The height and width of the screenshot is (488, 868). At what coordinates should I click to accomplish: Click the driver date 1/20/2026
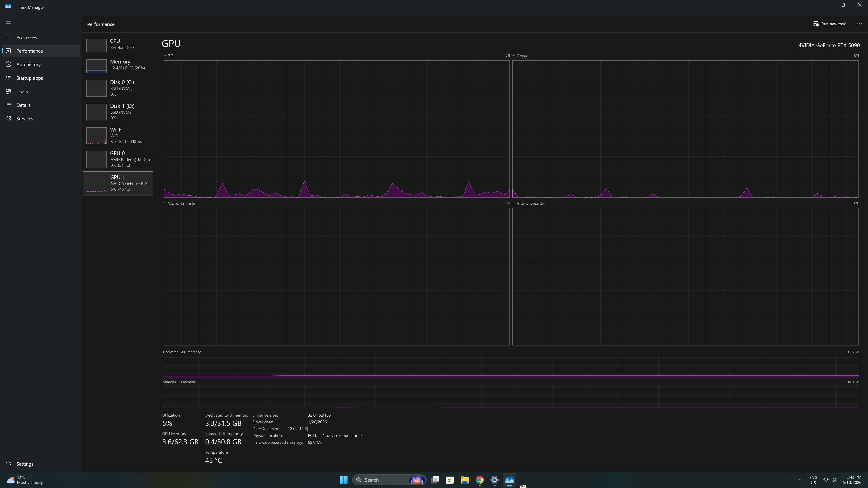tap(317, 422)
